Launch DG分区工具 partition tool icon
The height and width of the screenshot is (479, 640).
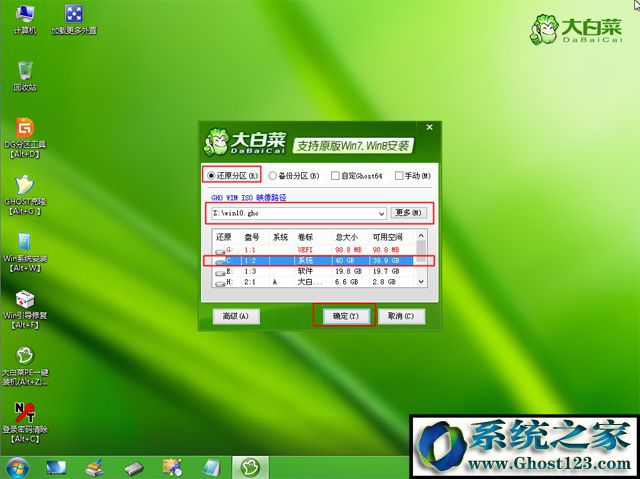pos(25,137)
